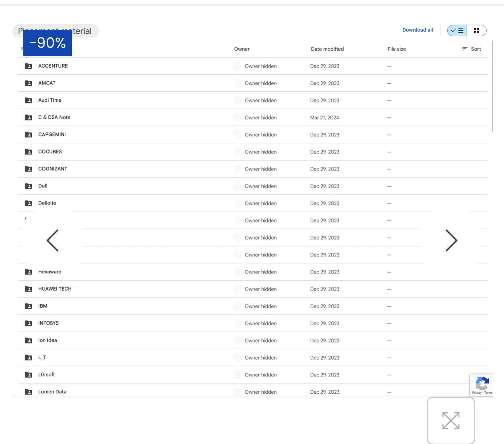504x444 pixels.
Task: Click the reCAPTCHA badge icon
Action: (482, 385)
